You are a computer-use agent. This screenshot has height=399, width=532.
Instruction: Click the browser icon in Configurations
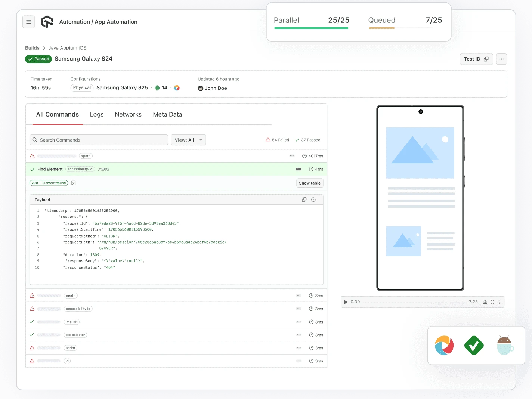point(177,88)
